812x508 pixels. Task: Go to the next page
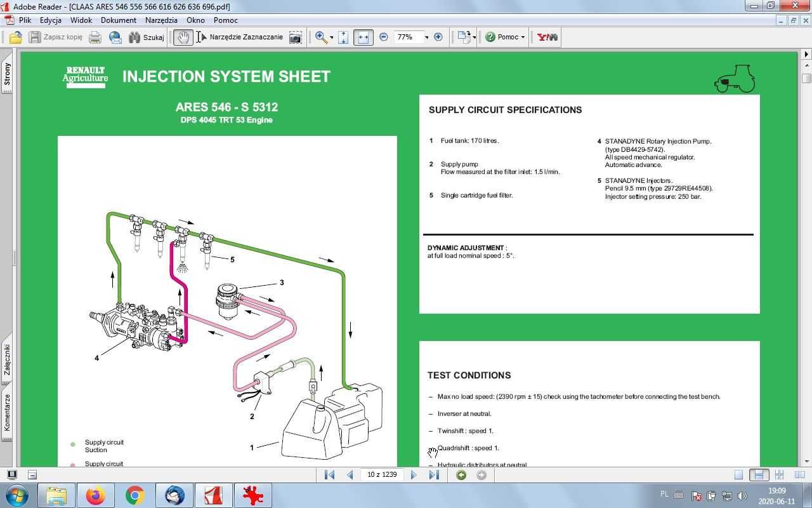point(414,475)
